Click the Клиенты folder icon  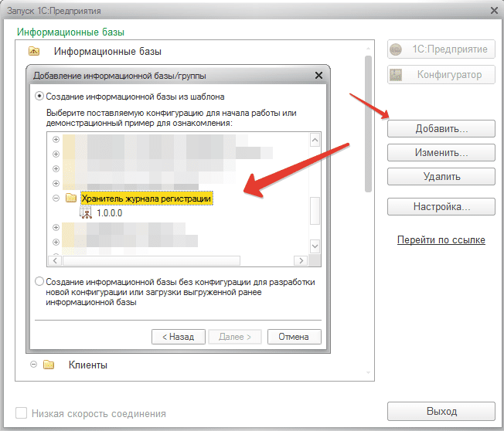[x=49, y=365]
